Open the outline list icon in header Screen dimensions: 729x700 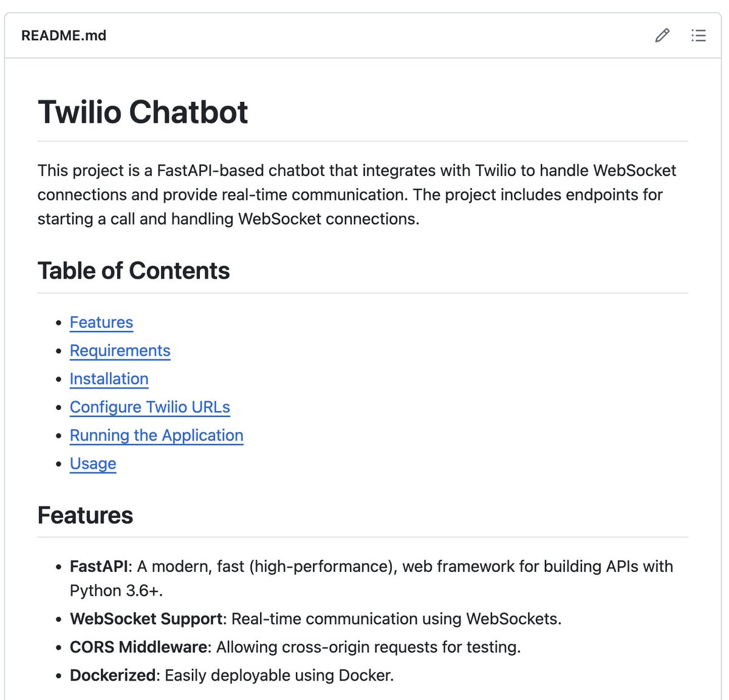[699, 35]
